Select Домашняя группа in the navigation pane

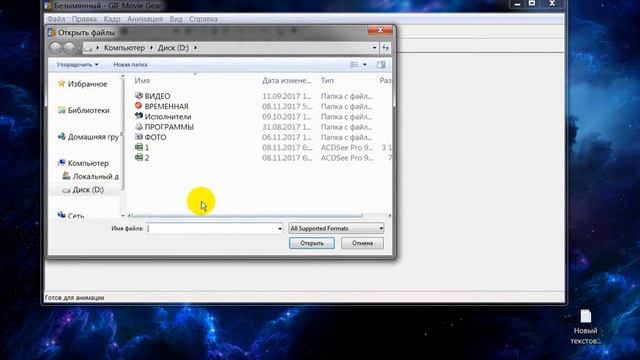(93, 137)
